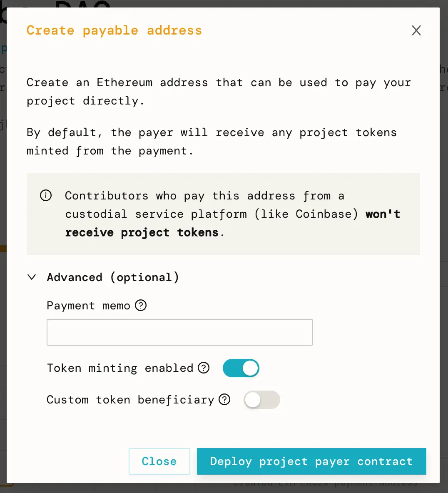Screen dimensions: 448x493
Task: Collapse Advanced section using chevron arrow
Action: 32,277
